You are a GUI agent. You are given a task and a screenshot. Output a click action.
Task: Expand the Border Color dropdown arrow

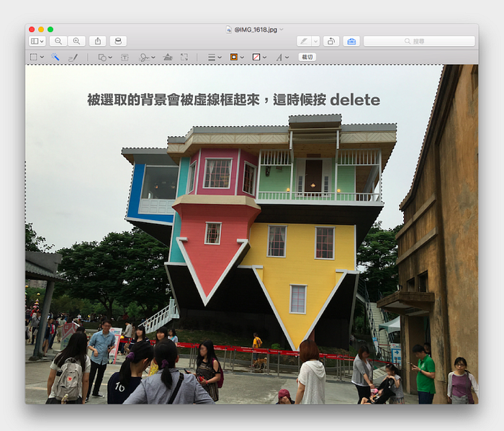click(242, 58)
